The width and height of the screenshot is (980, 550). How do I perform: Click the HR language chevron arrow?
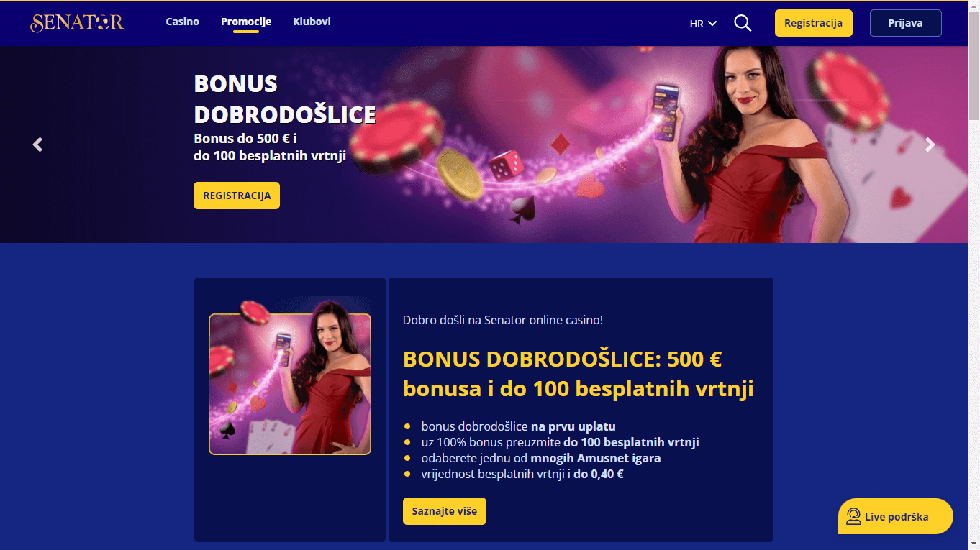pyautogui.click(x=712, y=24)
